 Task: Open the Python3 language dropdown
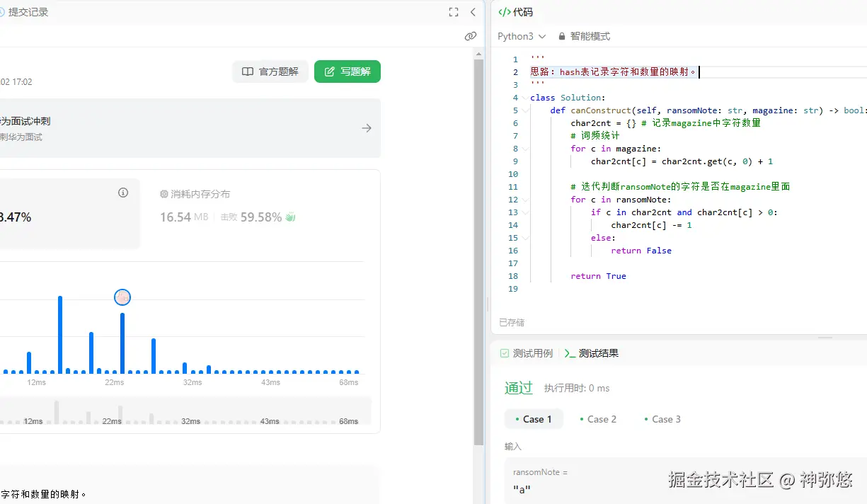(522, 36)
